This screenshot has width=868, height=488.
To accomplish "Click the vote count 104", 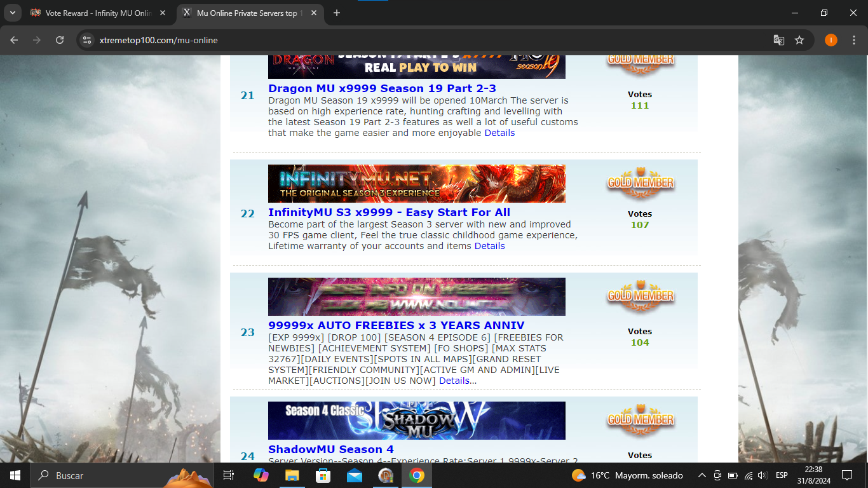I will tap(640, 342).
